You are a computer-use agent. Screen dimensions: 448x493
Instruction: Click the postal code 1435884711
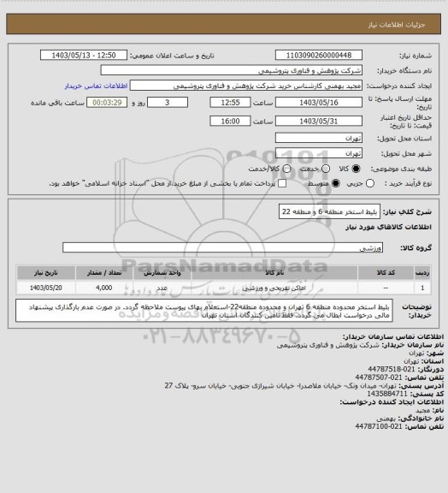tap(387, 394)
